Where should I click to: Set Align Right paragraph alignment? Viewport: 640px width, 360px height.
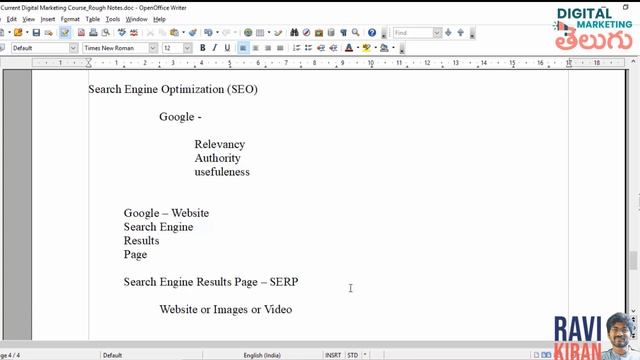[268, 48]
